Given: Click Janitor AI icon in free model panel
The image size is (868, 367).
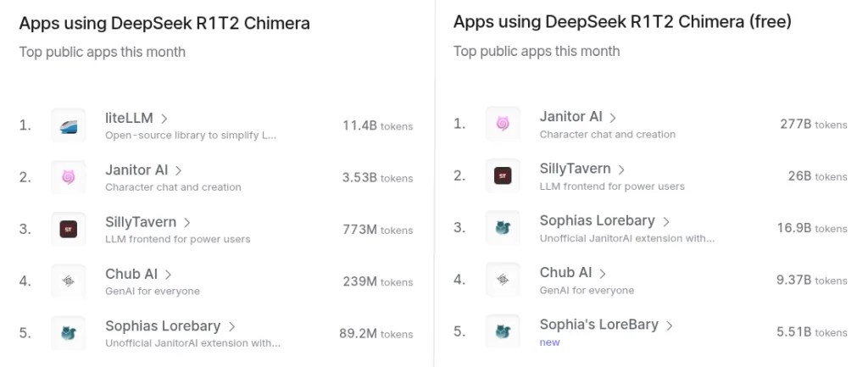Looking at the screenshot, I should pyautogui.click(x=503, y=124).
